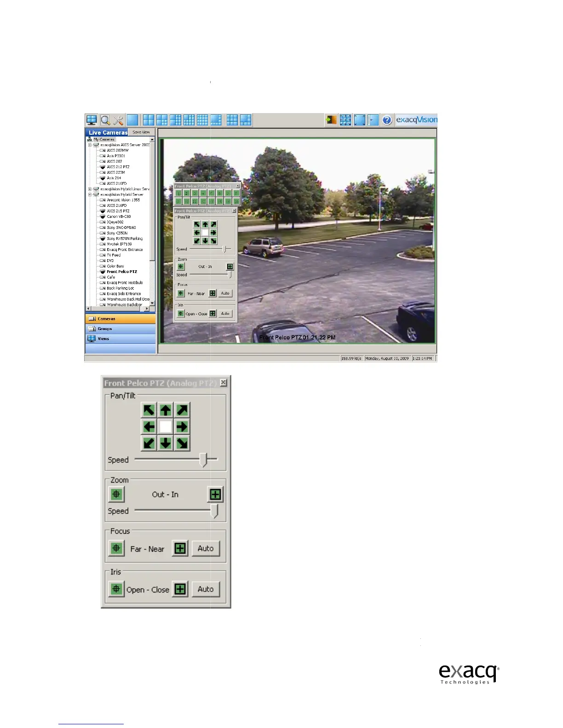The width and height of the screenshot is (563, 728).
Task: Select Color Bars tree entry
Action: 115,266
